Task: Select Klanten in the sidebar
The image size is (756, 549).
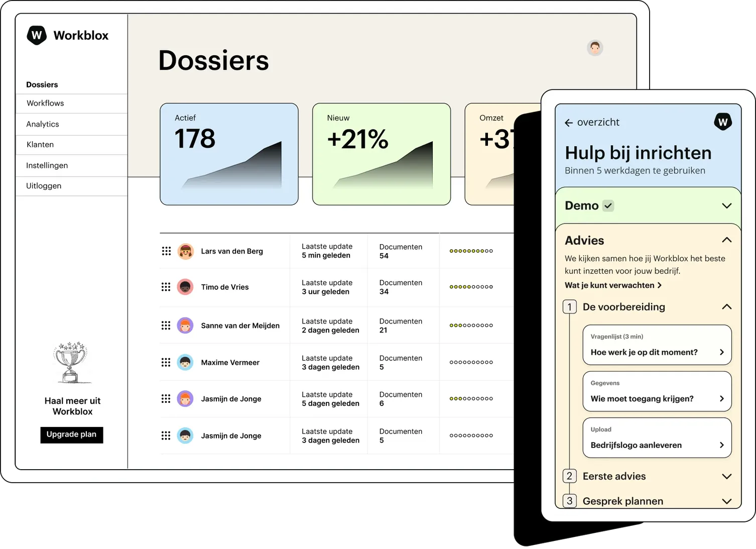Action: pyautogui.click(x=40, y=145)
